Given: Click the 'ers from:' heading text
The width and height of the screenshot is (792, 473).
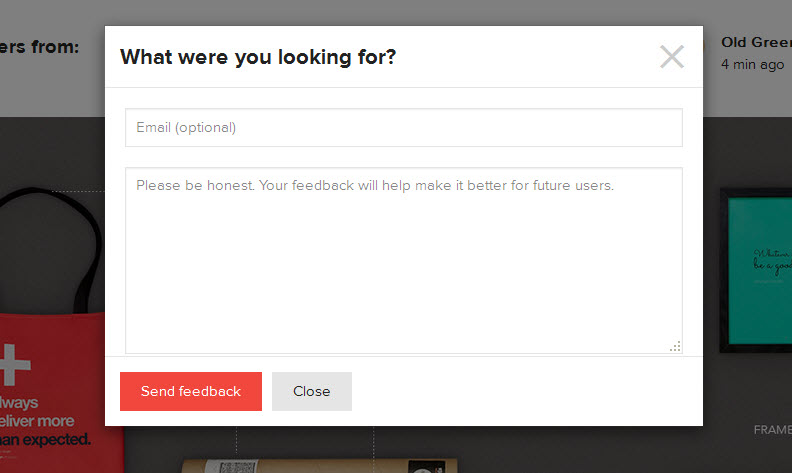Looking at the screenshot, I should (40, 47).
